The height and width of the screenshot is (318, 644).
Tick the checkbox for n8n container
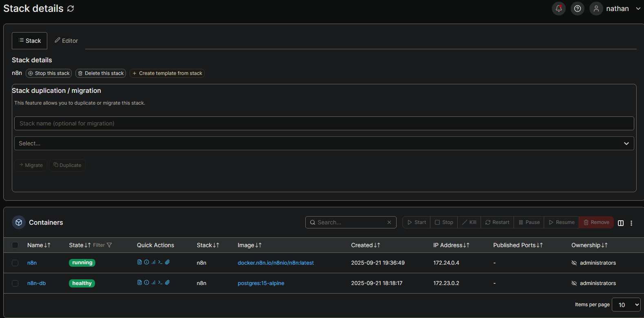coord(15,263)
